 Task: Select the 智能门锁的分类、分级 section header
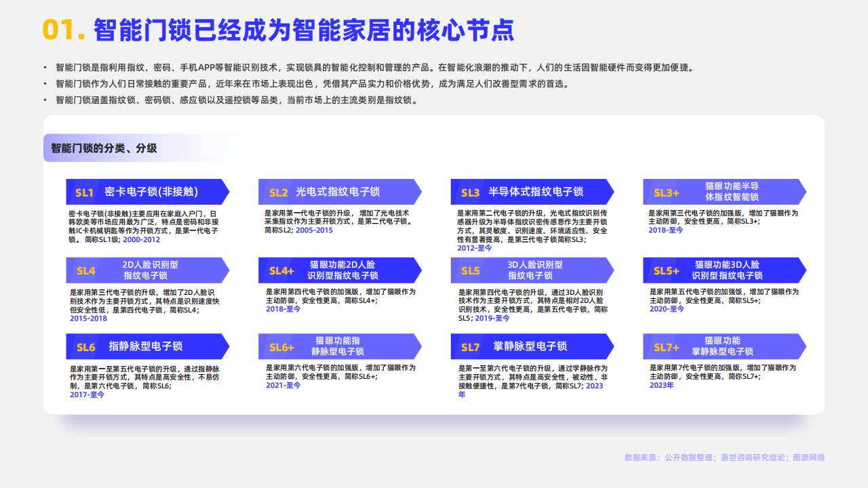(104, 148)
